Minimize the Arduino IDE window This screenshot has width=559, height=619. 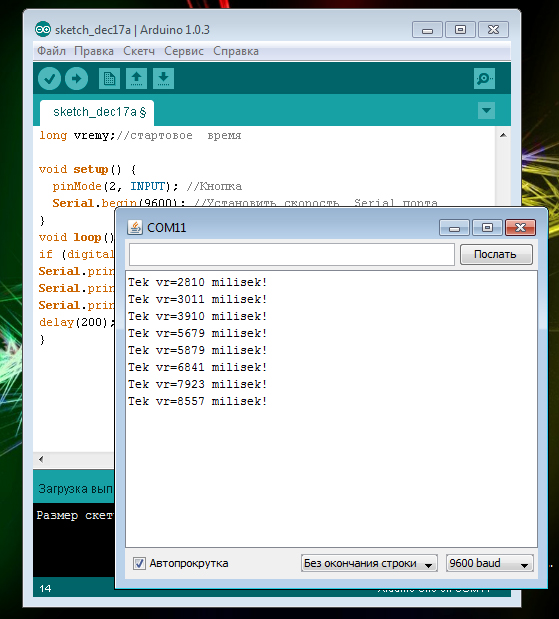[x=427, y=30]
